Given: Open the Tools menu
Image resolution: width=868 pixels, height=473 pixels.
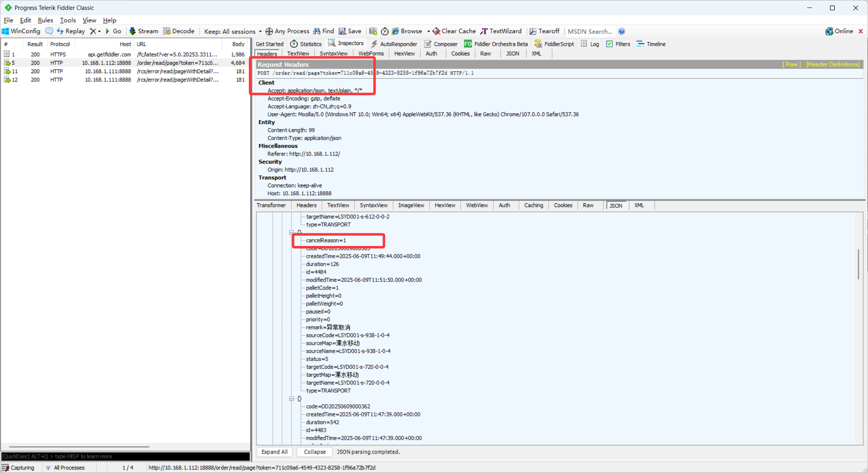Looking at the screenshot, I should [x=68, y=20].
